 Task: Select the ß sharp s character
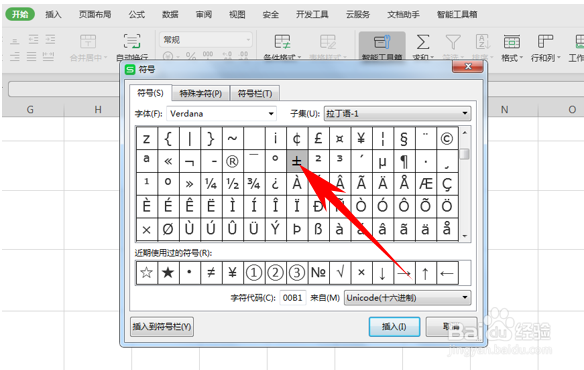[318, 229]
